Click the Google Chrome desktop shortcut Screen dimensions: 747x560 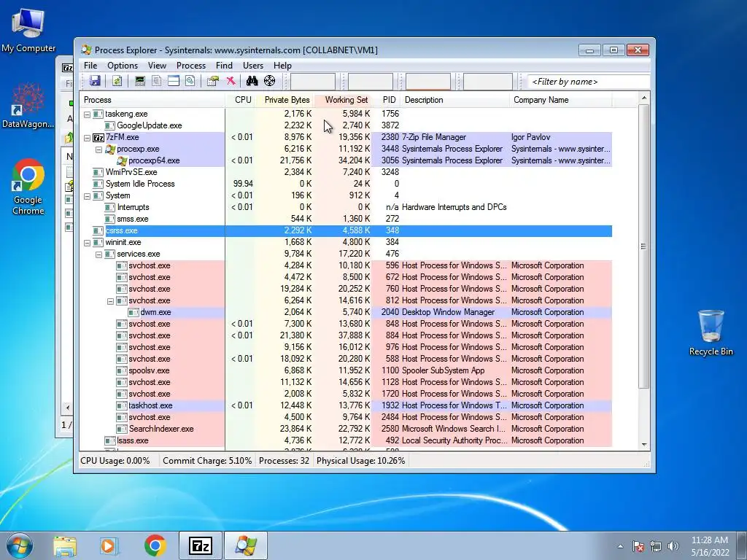click(x=28, y=187)
